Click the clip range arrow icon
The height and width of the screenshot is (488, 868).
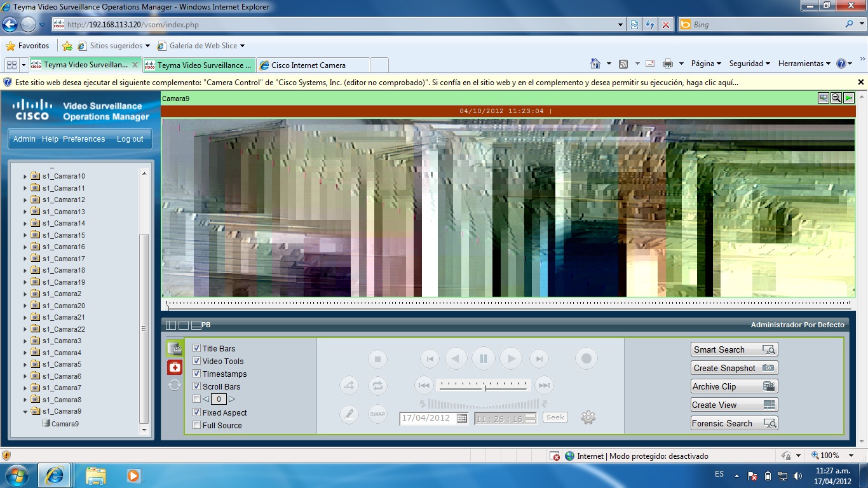(x=349, y=385)
